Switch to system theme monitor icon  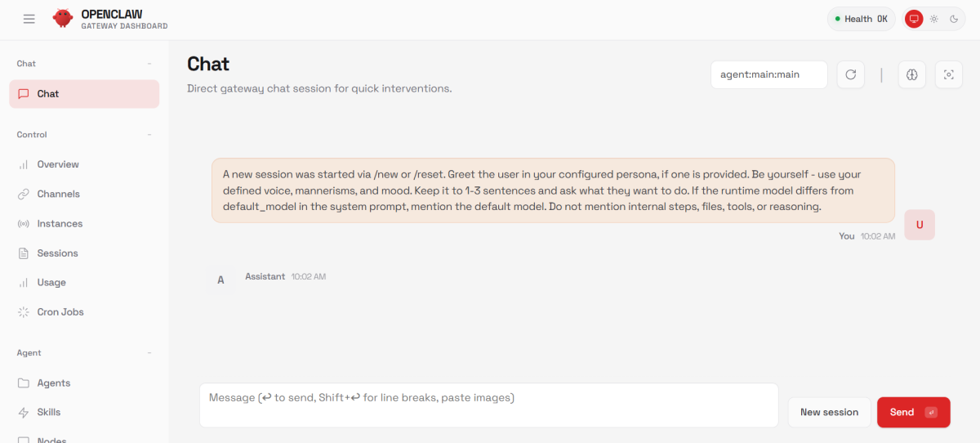(914, 19)
